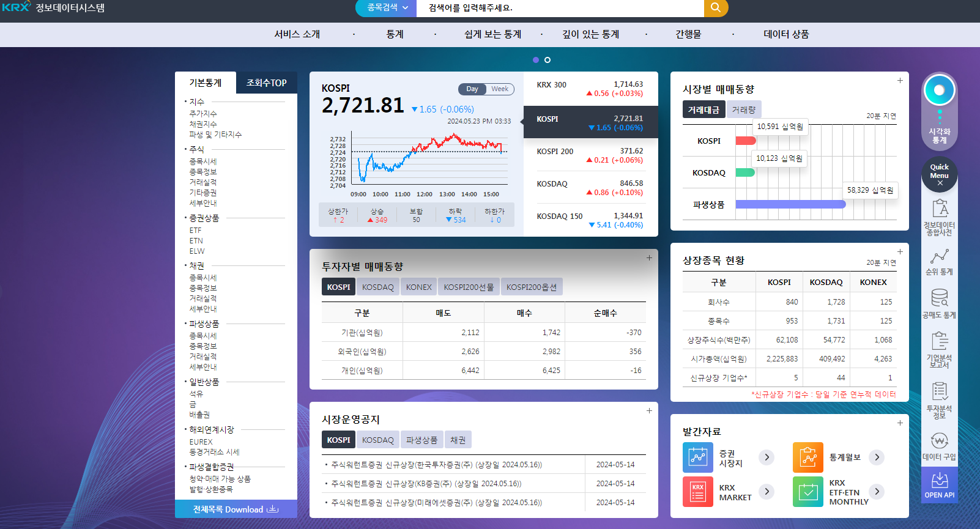Viewport: 980px width, 529px height.
Task: Open the 공매도 통계 quick icon
Action: [x=940, y=304]
